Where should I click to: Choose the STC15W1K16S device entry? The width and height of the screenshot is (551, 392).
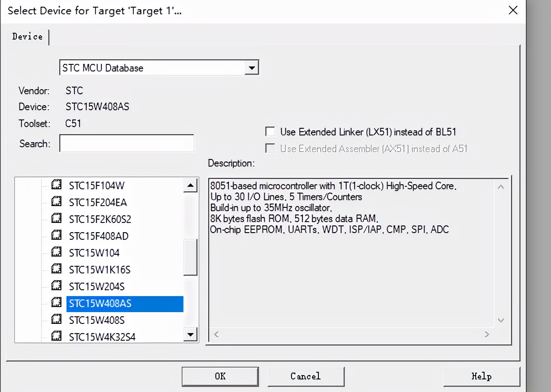pyautogui.click(x=100, y=270)
